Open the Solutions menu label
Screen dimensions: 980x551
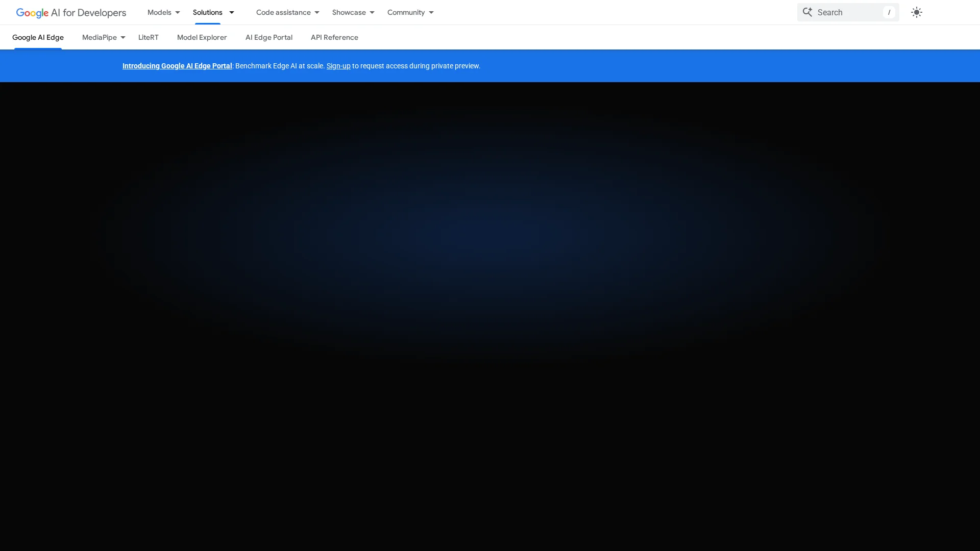207,12
